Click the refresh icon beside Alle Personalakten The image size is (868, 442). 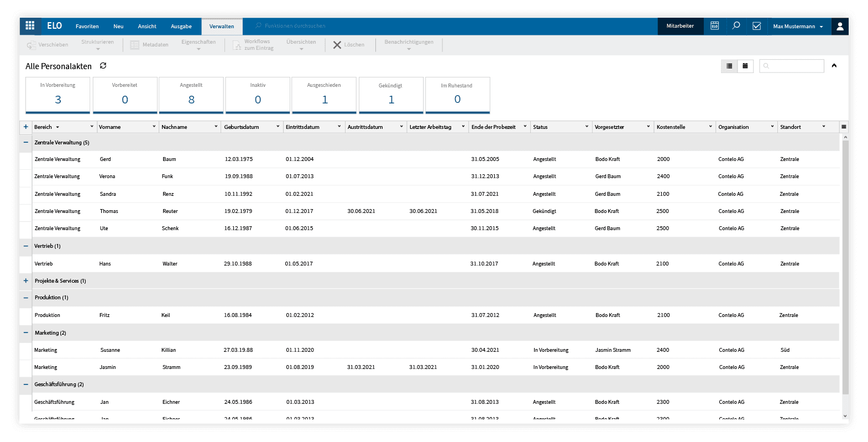pyautogui.click(x=103, y=66)
